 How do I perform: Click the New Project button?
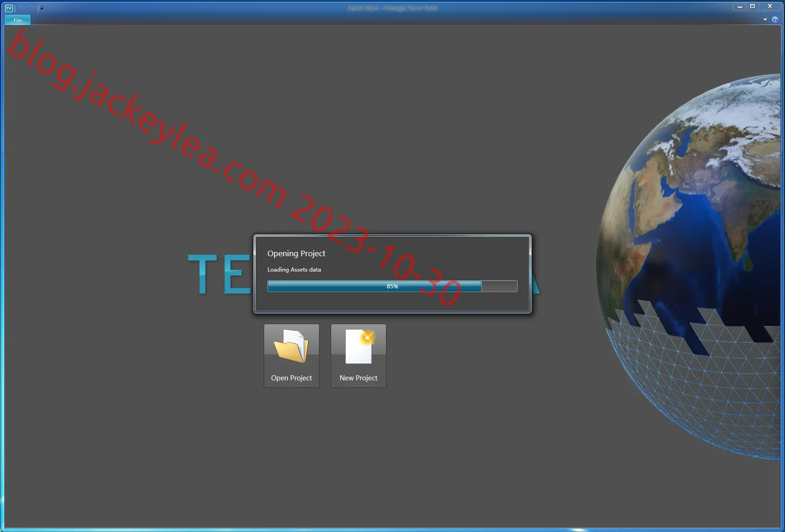359,356
